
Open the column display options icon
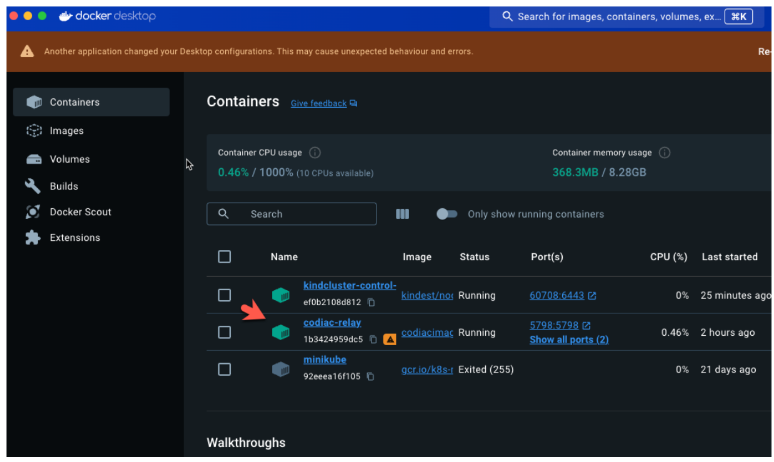(402, 214)
